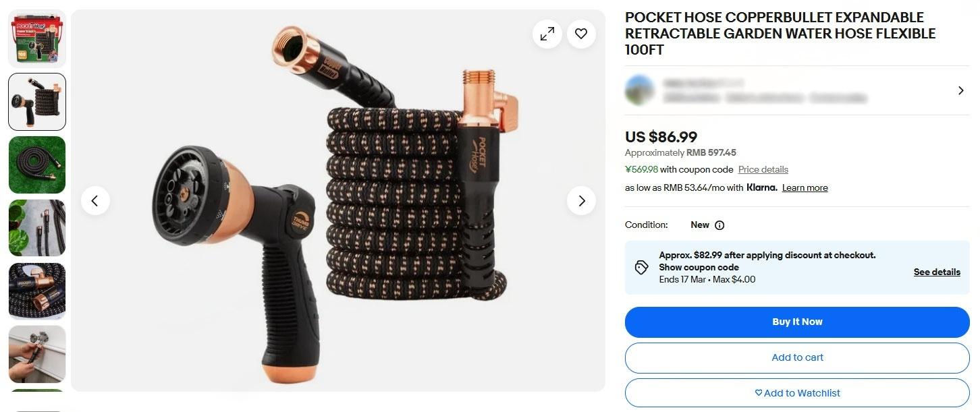Add item to favorites with heart icon

tap(581, 34)
